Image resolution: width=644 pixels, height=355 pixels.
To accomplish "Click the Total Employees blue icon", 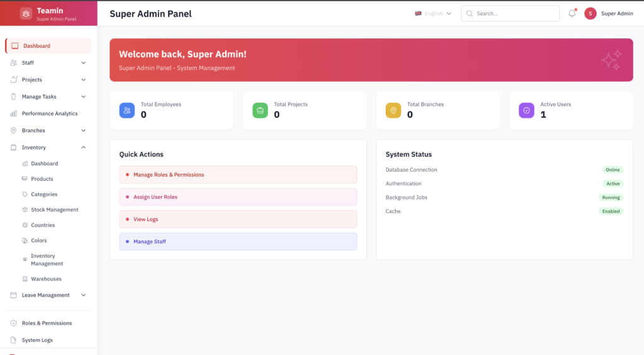I will pyautogui.click(x=127, y=110).
